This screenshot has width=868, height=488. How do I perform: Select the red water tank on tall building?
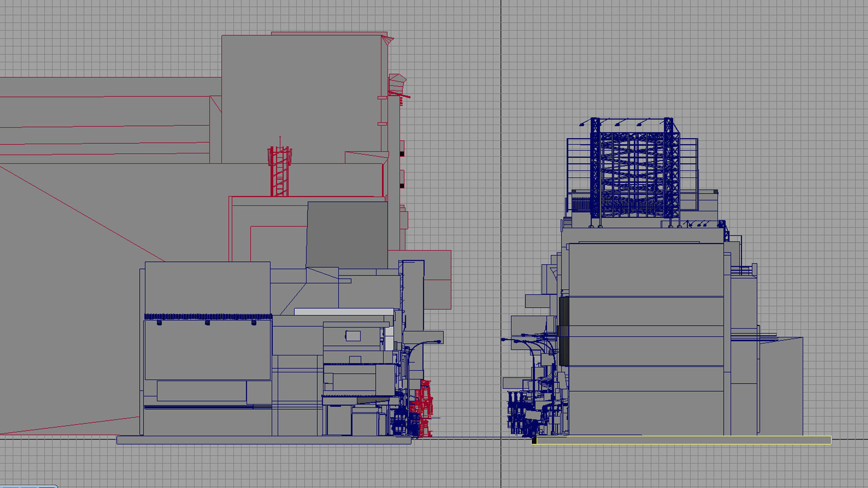coord(397,84)
